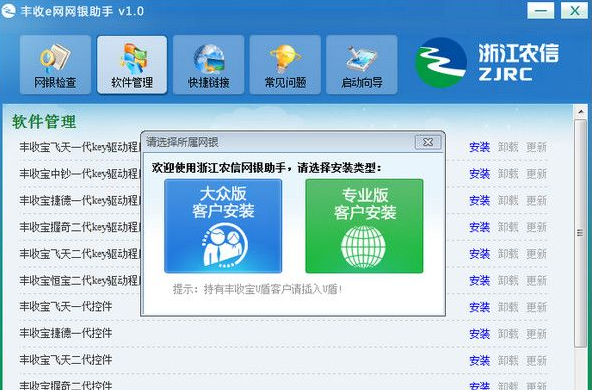592x390 pixels.
Task: Install 丰收宝飞天二代key驱动程序
Action: (x=479, y=254)
